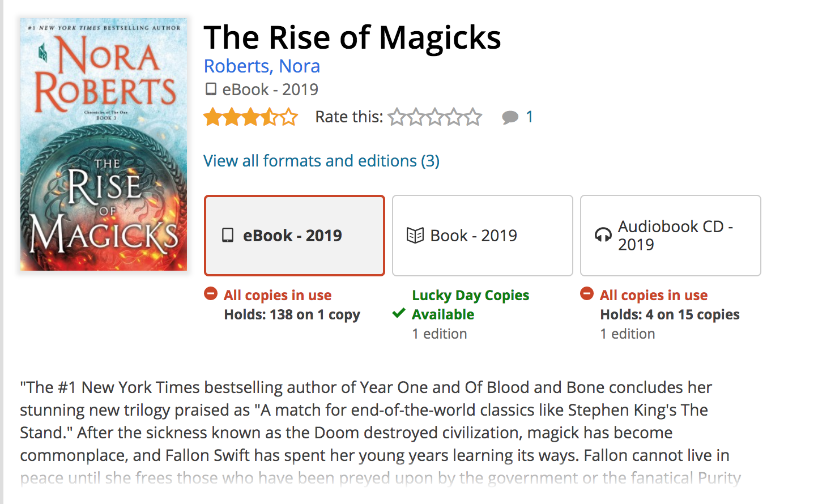Open author link Roberts, Nora
This screenshot has width=835, height=504.
click(262, 66)
